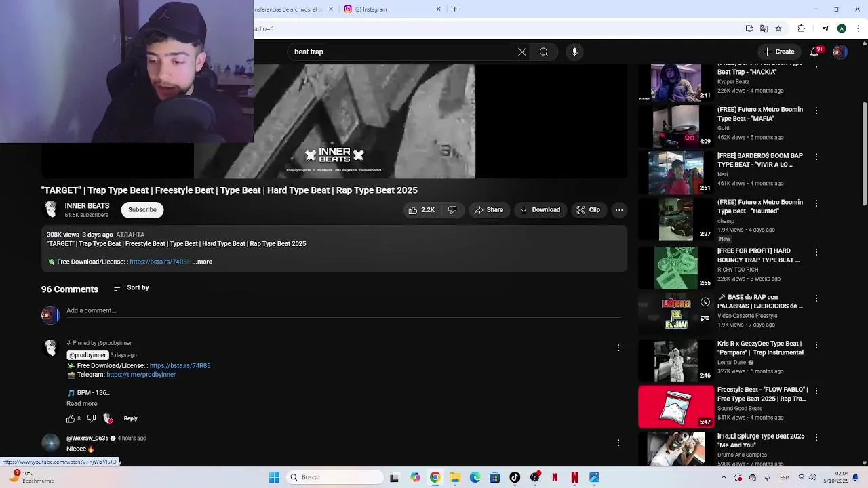The height and width of the screenshot is (488, 868).
Task: Click the YouTube Create button
Action: [x=778, y=52]
